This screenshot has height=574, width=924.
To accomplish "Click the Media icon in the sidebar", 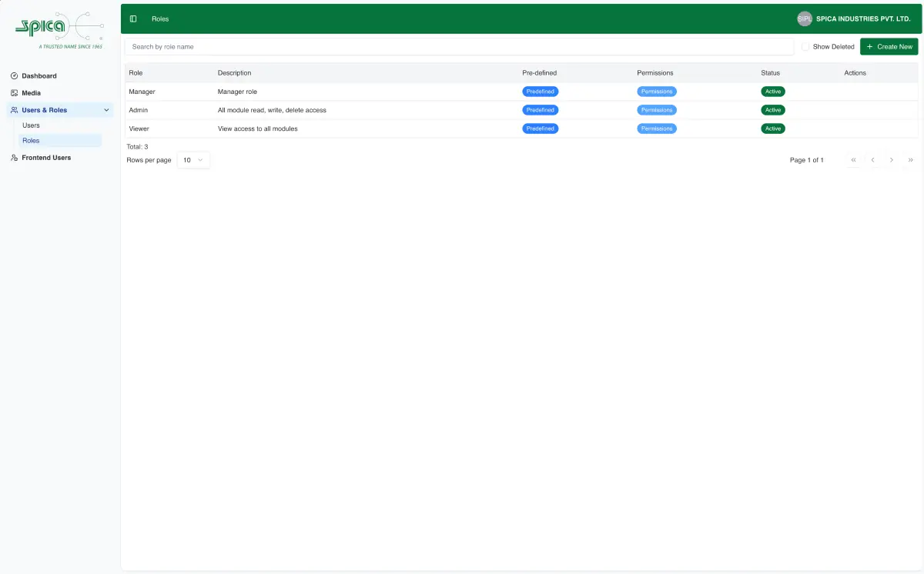I will click(14, 92).
